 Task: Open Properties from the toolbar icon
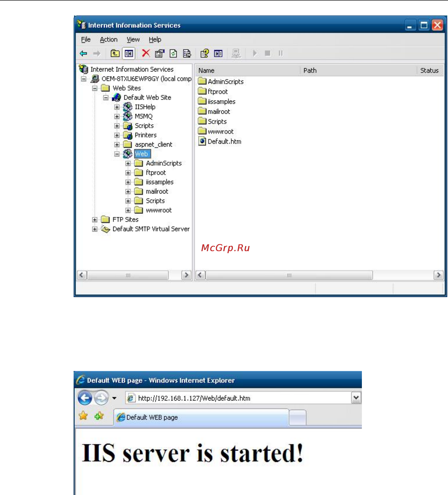click(x=159, y=53)
